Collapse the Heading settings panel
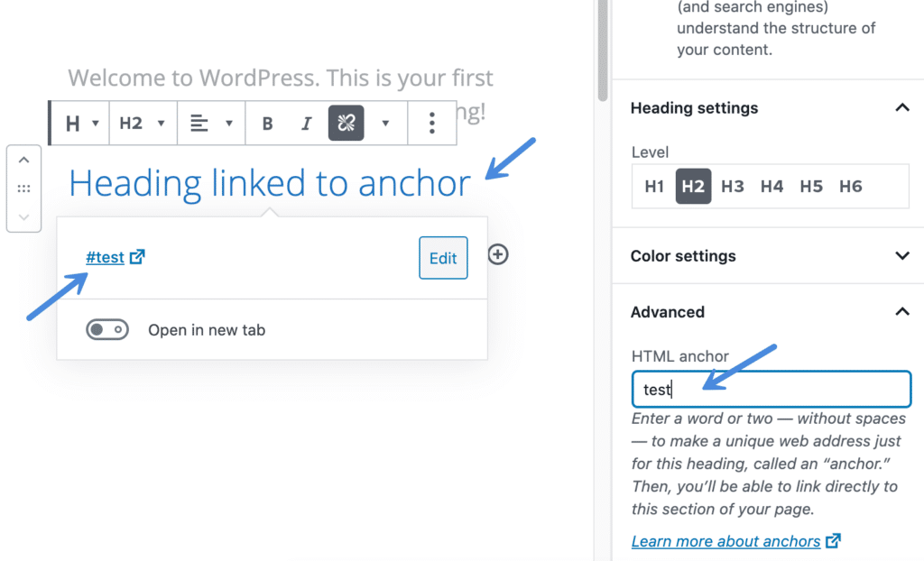The width and height of the screenshot is (924, 561). click(x=901, y=108)
